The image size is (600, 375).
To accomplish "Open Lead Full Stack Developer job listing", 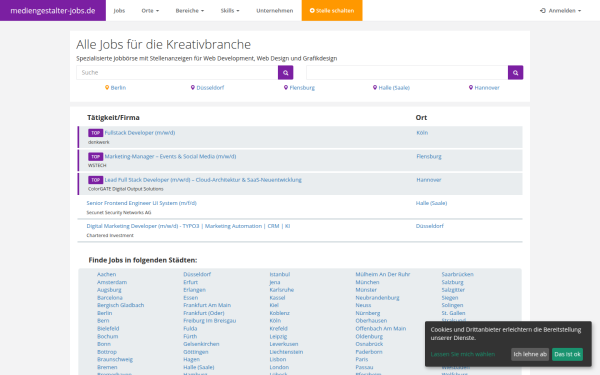I will [x=203, y=180].
